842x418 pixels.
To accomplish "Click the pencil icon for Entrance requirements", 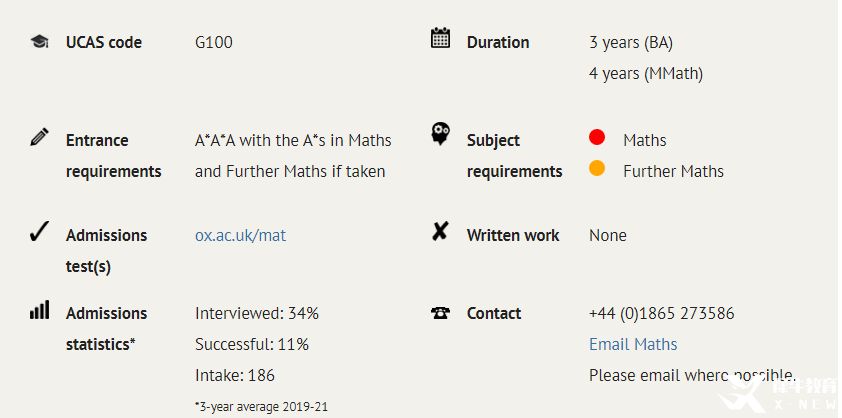I will click(39, 136).
